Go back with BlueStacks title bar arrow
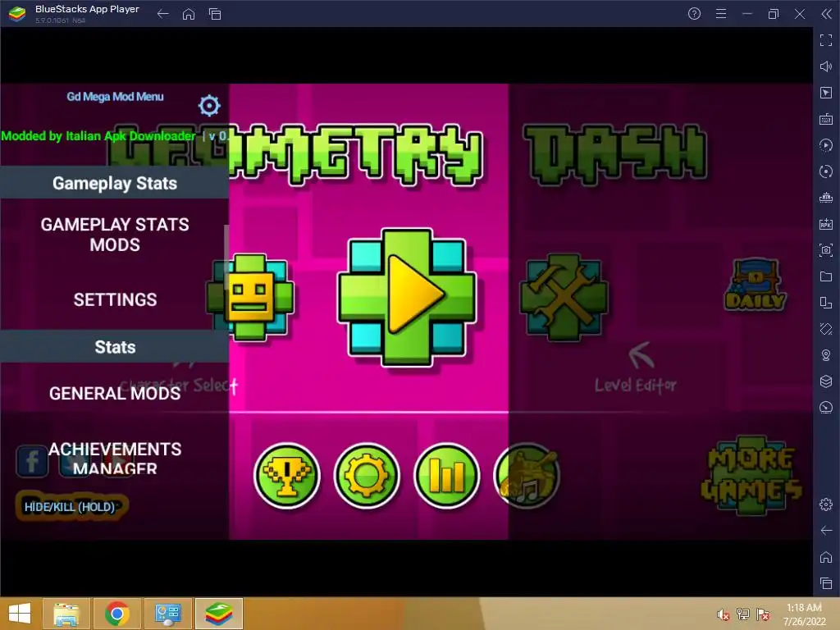 pos(163,14)
